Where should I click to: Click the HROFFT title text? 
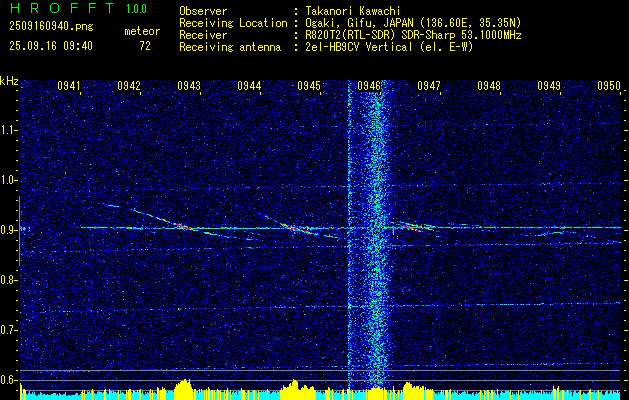point(62,8)
